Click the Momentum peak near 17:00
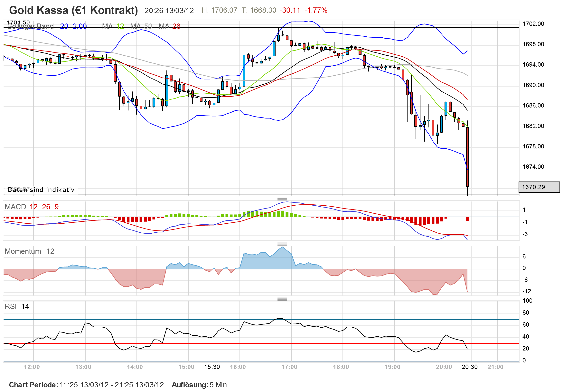Viewport: 564px width, 392px height. 283,247
